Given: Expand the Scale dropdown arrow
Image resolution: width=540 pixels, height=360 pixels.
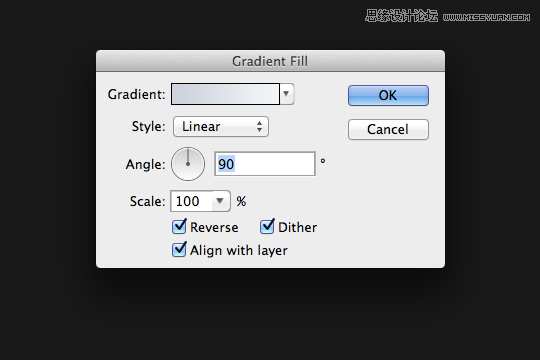Looking at the screenshot, I should point(220,201).
